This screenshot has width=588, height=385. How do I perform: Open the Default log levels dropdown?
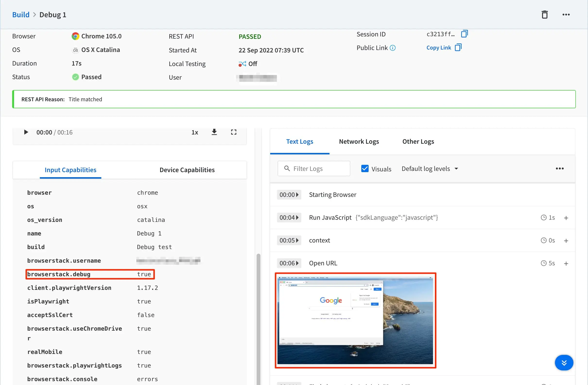pyautogui.click(x=430, y=168)
